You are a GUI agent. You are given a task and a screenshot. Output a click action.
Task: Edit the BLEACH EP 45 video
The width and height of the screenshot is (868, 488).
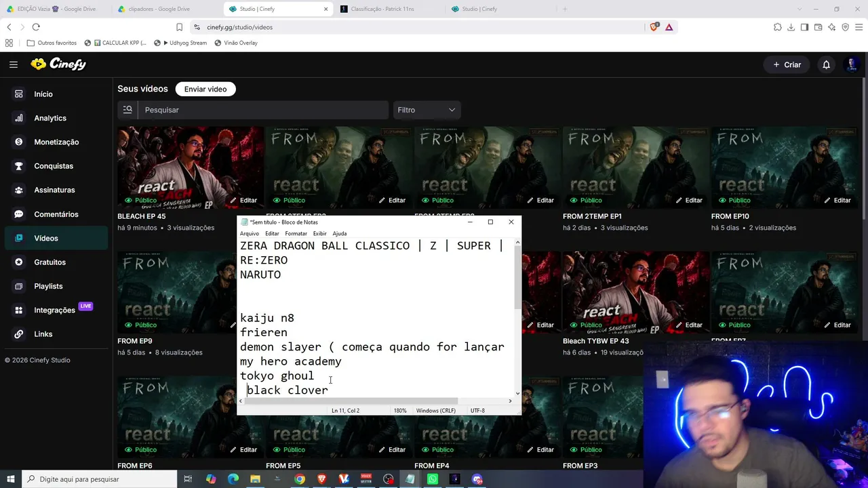243,201
